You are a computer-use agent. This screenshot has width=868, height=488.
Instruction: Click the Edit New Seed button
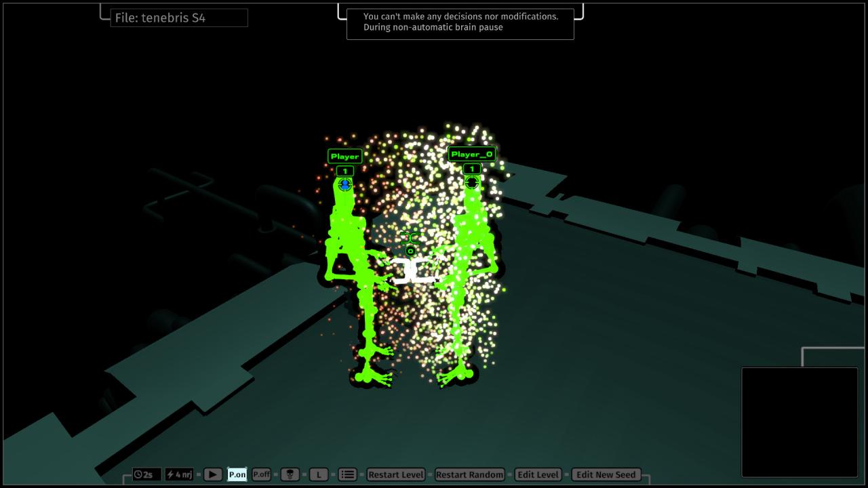pos(606,474)
